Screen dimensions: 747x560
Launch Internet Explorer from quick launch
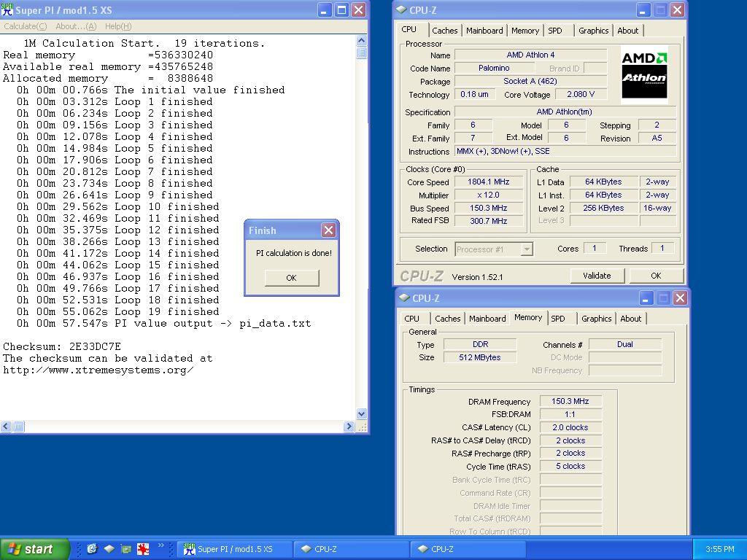tap(92, 548)
